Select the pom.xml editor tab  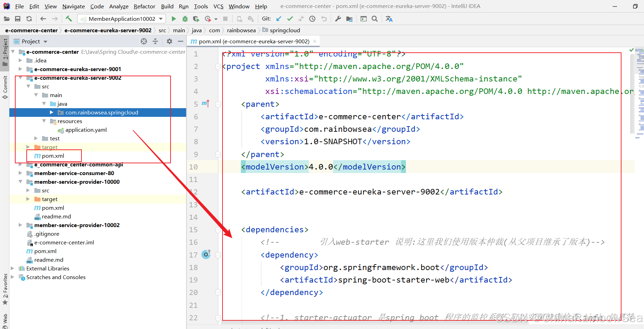[x=253, y=41]
